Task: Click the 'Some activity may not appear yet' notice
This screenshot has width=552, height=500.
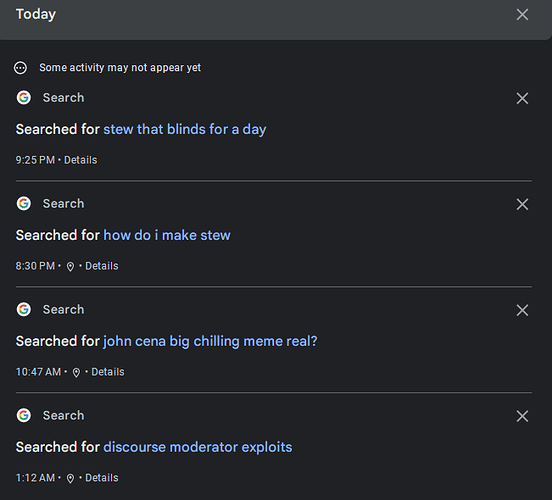Action: click(120, 68)
